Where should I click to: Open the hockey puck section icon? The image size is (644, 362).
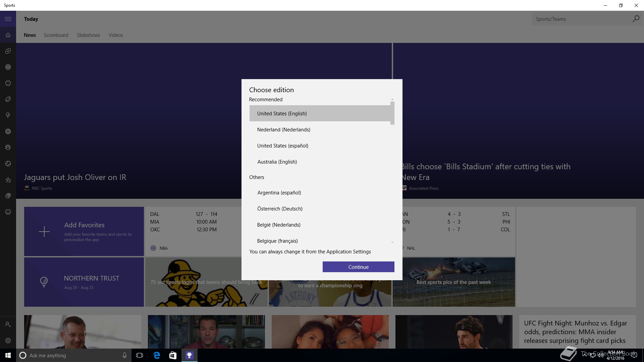click(8, 99)
